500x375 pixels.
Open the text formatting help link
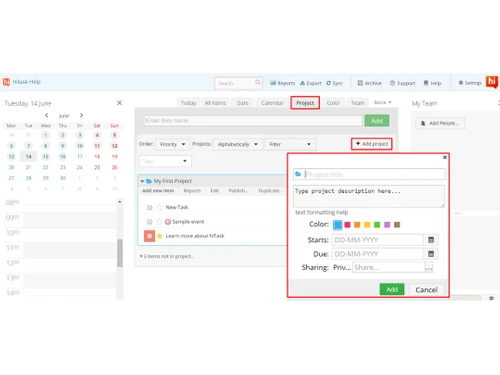point(321,212)
